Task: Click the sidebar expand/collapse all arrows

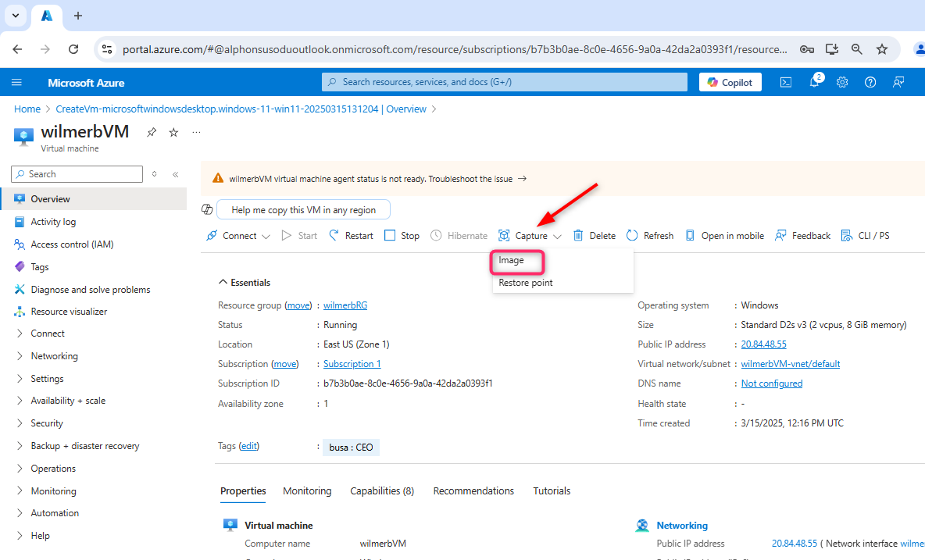Action: pyautogui.click(x=155, y=174)
